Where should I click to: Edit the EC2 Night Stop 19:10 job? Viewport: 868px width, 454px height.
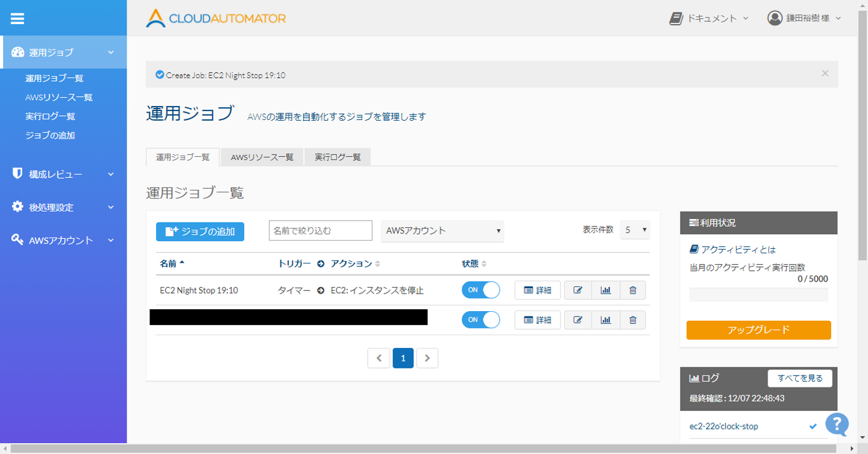[578, 290]
